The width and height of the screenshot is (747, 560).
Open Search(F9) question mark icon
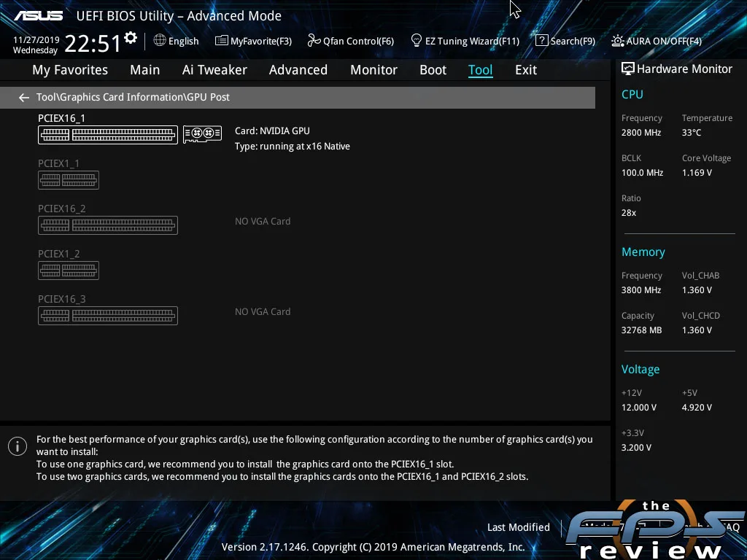[542, 41]
